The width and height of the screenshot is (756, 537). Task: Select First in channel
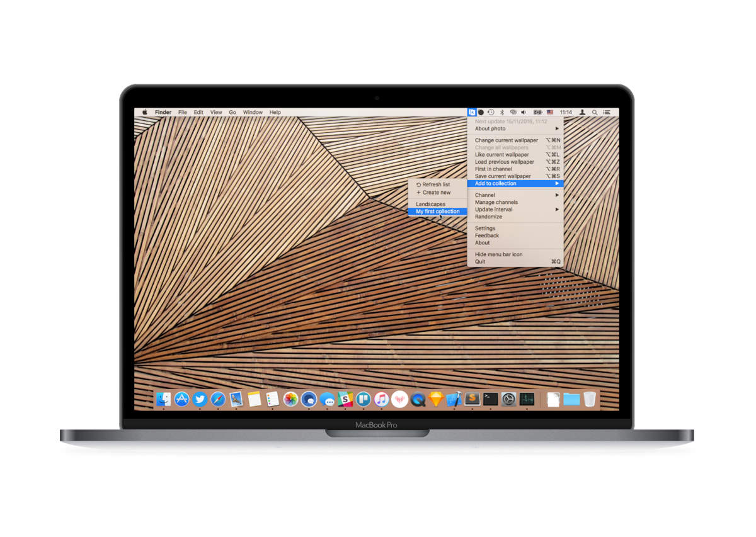click(x=515, y=169)
